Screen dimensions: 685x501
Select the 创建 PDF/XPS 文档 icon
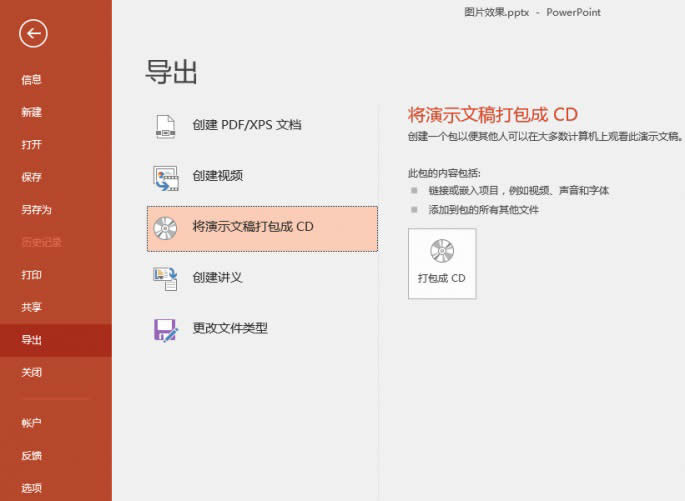pos(165,126)
